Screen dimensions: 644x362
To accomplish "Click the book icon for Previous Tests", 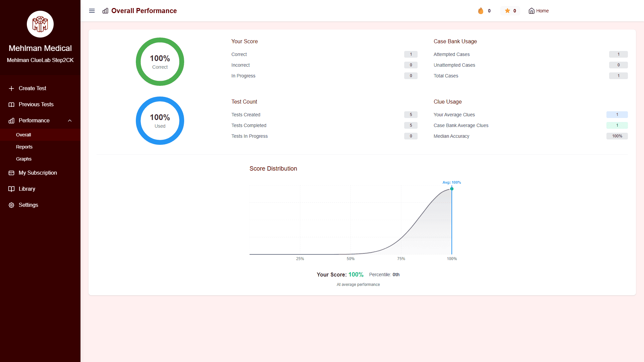I will pyautogui.click(x=11, y=105).
